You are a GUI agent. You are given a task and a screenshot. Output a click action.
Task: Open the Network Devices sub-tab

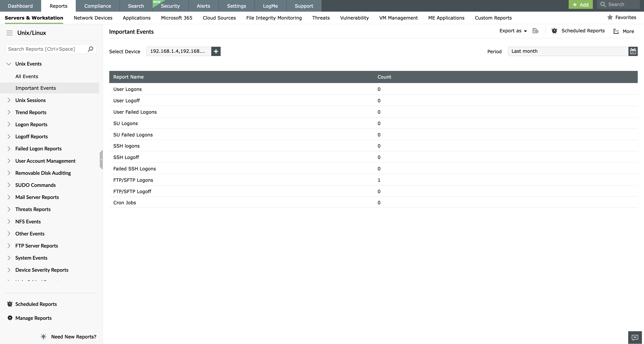(x=93, y=18)
